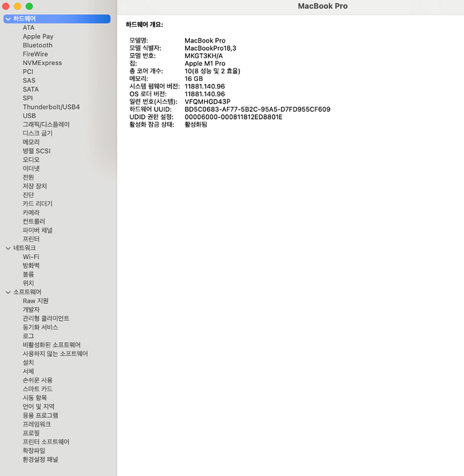Viewport: 464px width, 476px height.
Task: Open 확장파일 information
Action: 34,451
